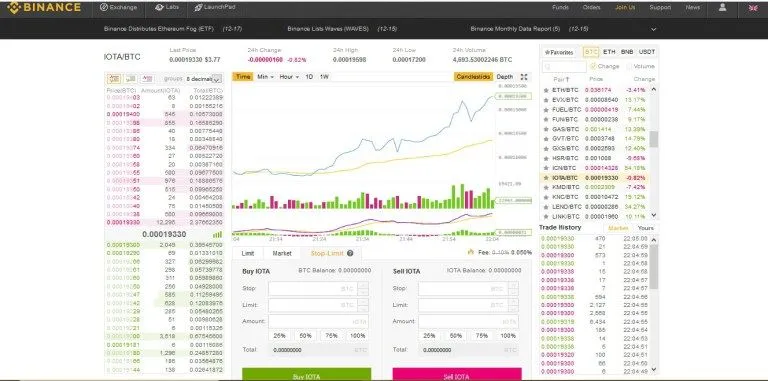Open the user account icon
Image resolution: width=768 pixels, height=381 pixels.
[722, 7]
